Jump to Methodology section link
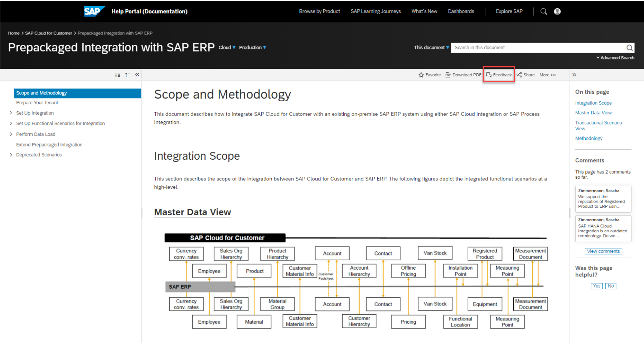This screenshot has width=644, height=343. 589,139
